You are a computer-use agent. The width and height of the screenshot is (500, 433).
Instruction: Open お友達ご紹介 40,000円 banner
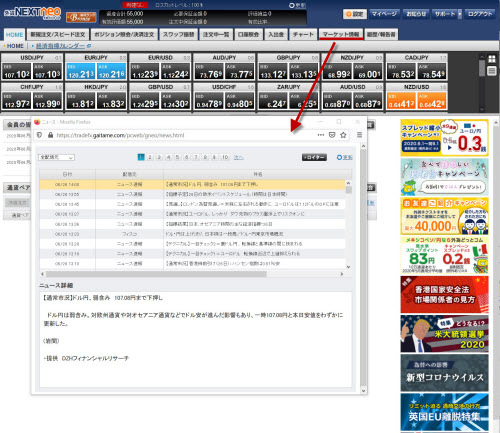point(444,216)
